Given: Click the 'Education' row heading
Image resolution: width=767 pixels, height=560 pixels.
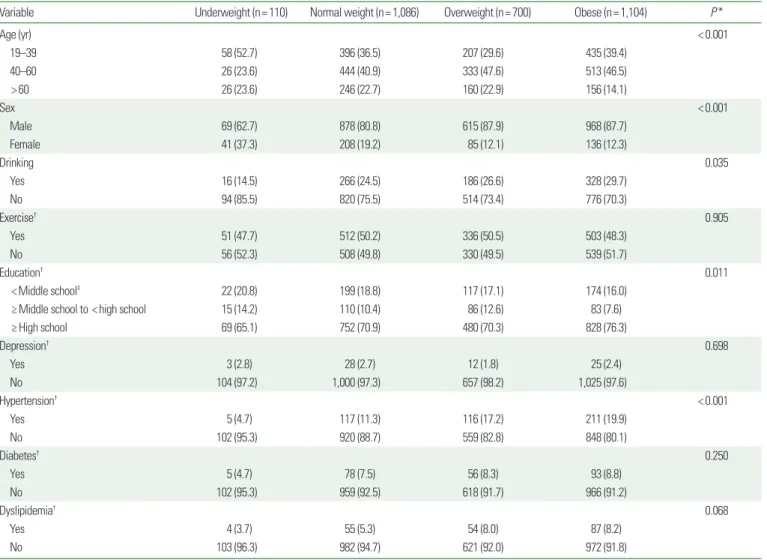Looking at the screenshot, I should (22, 272).
